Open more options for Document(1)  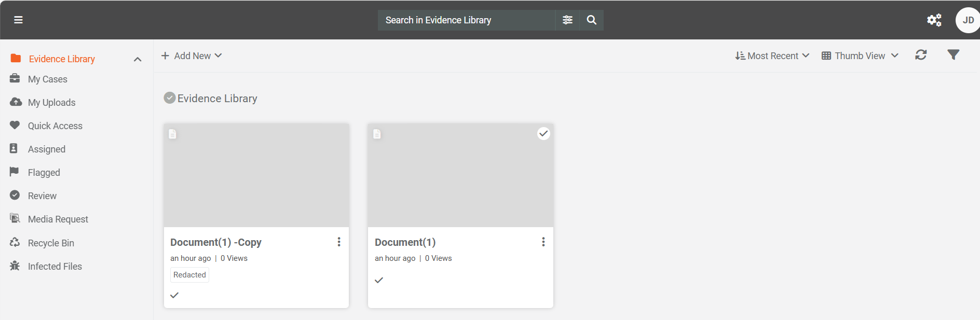pyautogui.click(x=543, y=242)
